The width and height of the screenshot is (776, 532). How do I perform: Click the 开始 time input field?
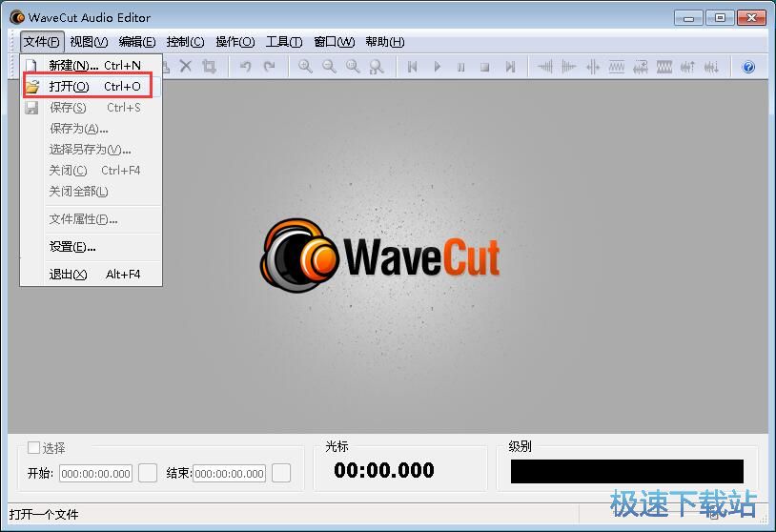pos(96,474)
